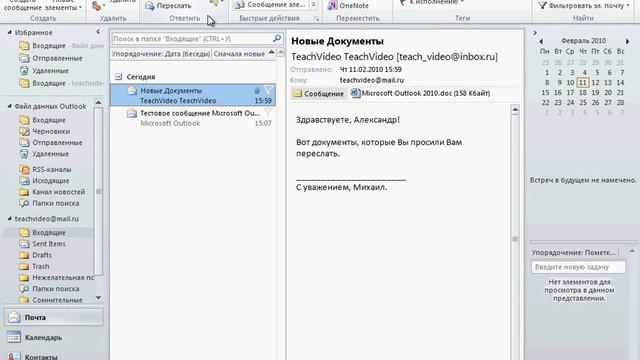Screen dimensions: 640x360
Task: Collapse Файл данных Outlook group
Action: [9, 106]
